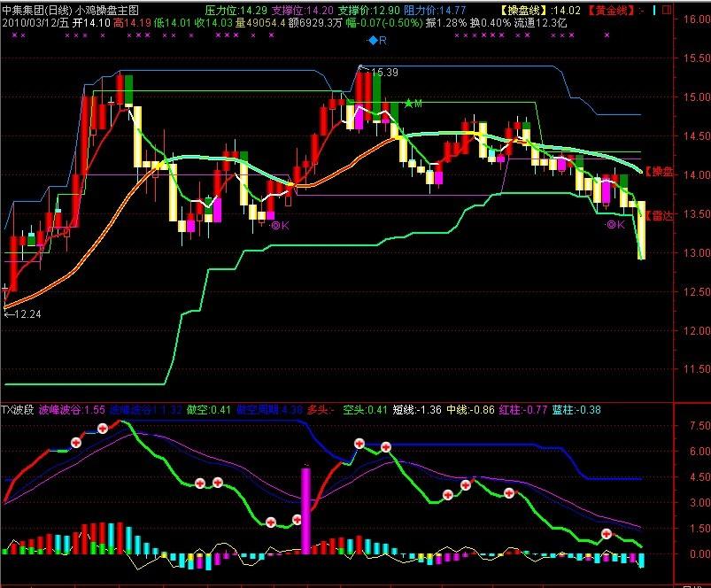The width and height of the screenshot is (711, 588).
Task: Click the 15.39 high price label
Action: pos(384,73)
